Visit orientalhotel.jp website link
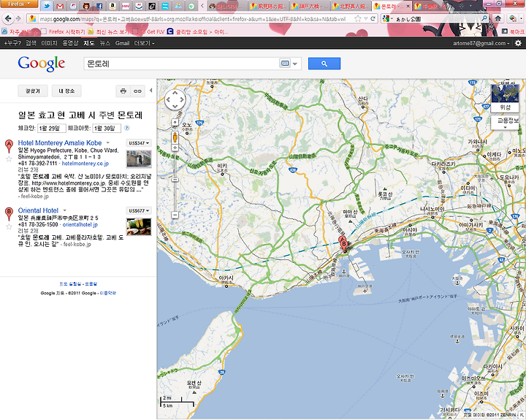 tap(80, 224)
